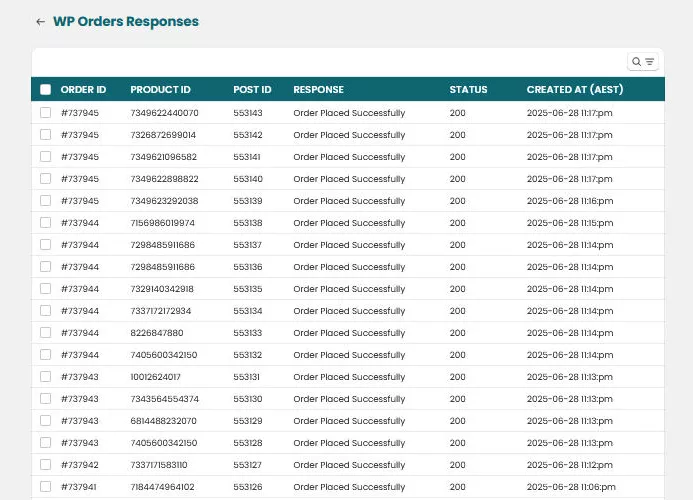This screenshot has width=693, height=500.
Task: Click the POST ID column header
Action: tap(252, 90)
